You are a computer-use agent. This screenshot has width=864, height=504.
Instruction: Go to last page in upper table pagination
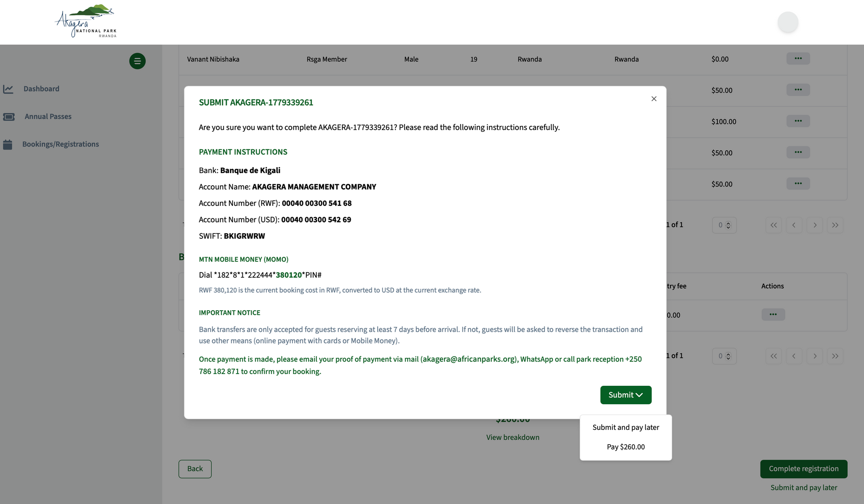tap(835, 225)
